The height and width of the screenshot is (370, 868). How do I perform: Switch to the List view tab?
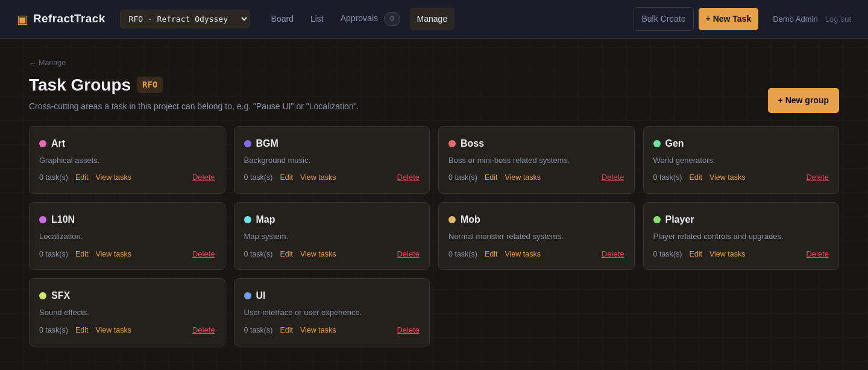click(317, 19)
